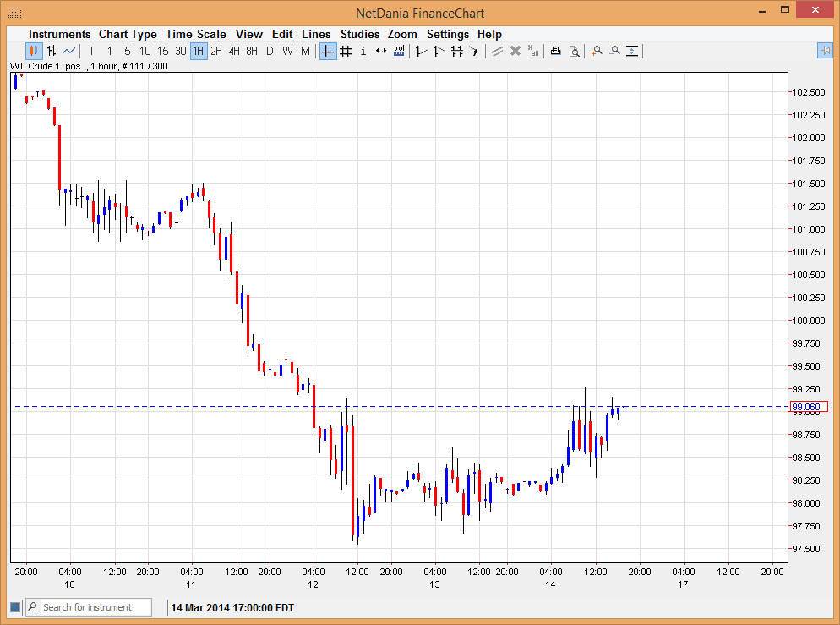This screenshot has height=625, width=840.
Task: Toggle the volume display button
Action: [399, 51]
